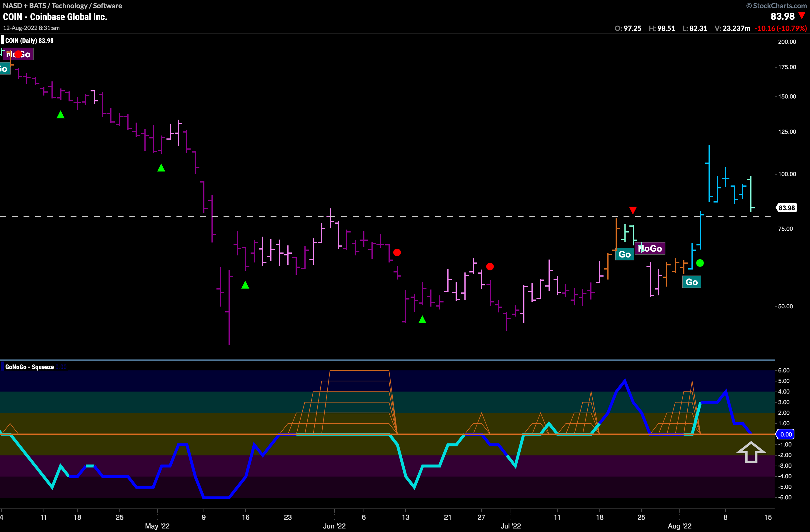This screenshot has height=532, width=810.
Task: Click the 12-Aug-2022 8:31:am timestamp
Action: tap(31, 28)
